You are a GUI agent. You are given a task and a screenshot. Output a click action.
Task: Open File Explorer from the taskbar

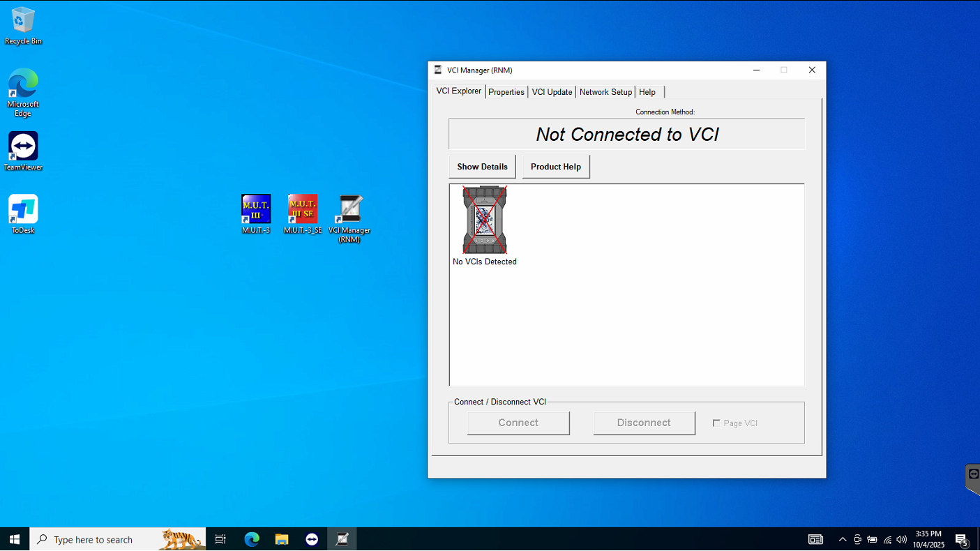[282, 539]
